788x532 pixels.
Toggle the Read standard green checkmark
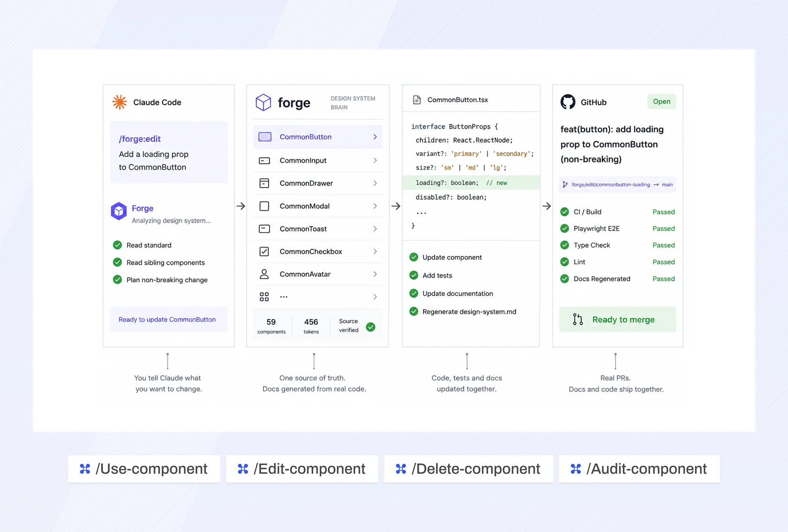pos(117,245)
